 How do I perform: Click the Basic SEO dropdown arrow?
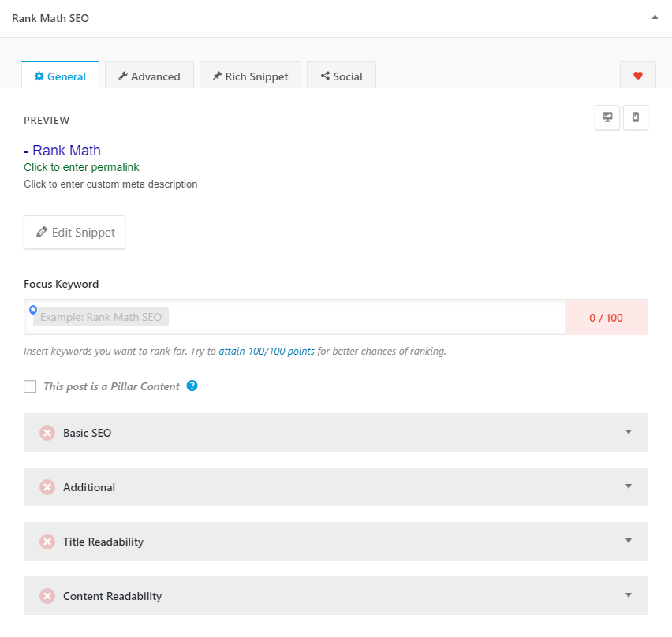point(629,432)
